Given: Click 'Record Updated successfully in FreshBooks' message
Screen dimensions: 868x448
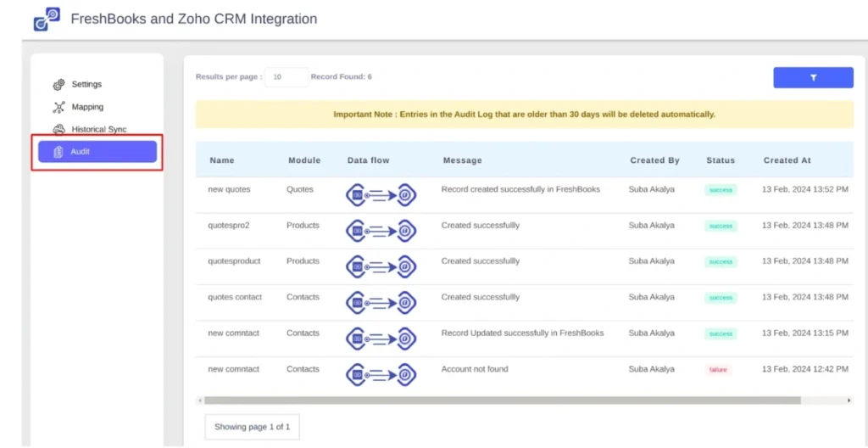Looking at the screenshot, I should 522,333.
